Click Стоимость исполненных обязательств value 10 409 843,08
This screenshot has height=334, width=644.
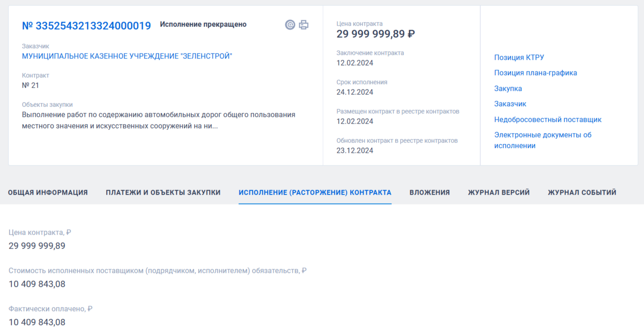(x=37, y=284)
